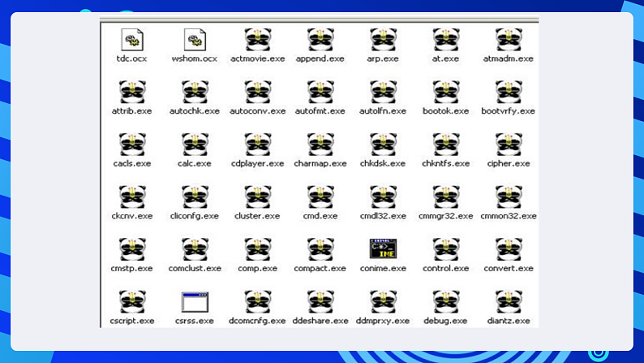Screen dimensions: 644x363
Task: Select the cipher.exe file icon
Action: 509,144
